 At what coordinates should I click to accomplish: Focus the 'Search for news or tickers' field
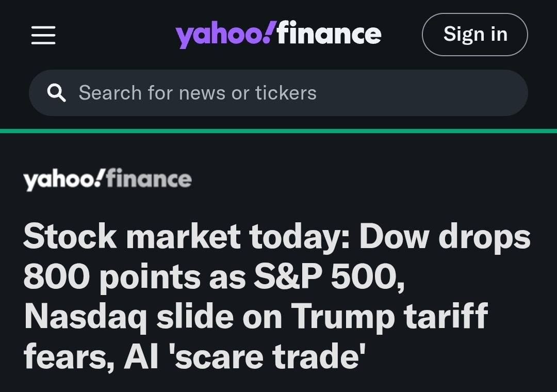[278, 93]
